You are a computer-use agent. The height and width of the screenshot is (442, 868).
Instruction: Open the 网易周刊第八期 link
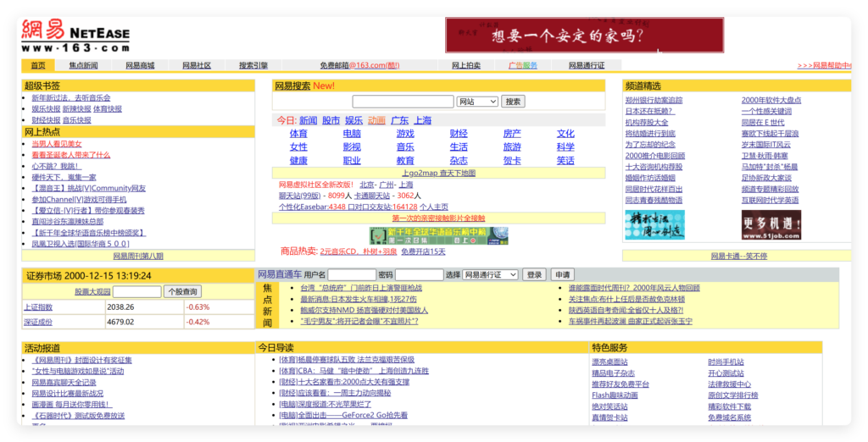[138, 256]
